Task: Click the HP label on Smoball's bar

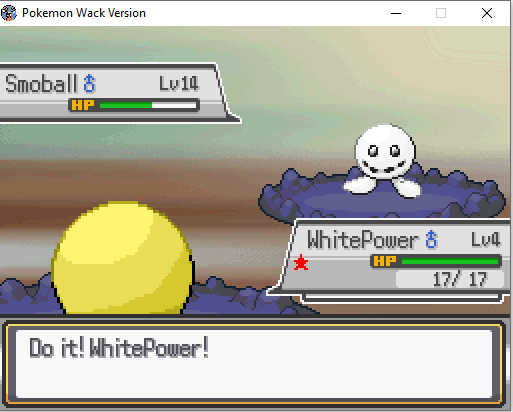Action: click(x=83, y=105)
